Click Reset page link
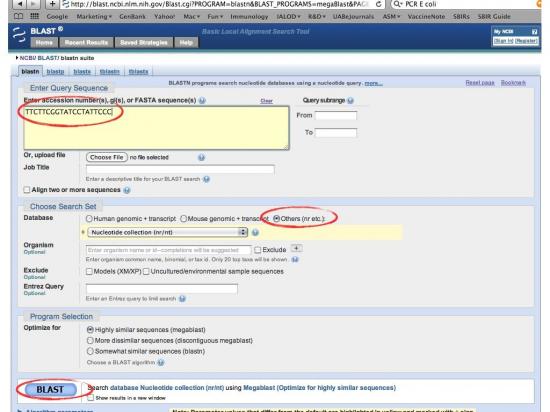Image resolution: width=550 pixels, height=412 pixels. click(480, 83)
